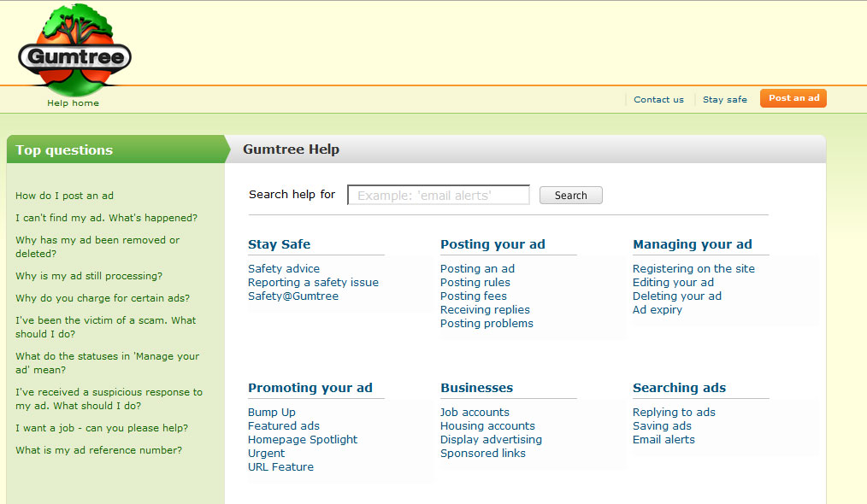The image size is (867, 504).
Task: Open the Bump Up promotion page
Action: point(271,412)
